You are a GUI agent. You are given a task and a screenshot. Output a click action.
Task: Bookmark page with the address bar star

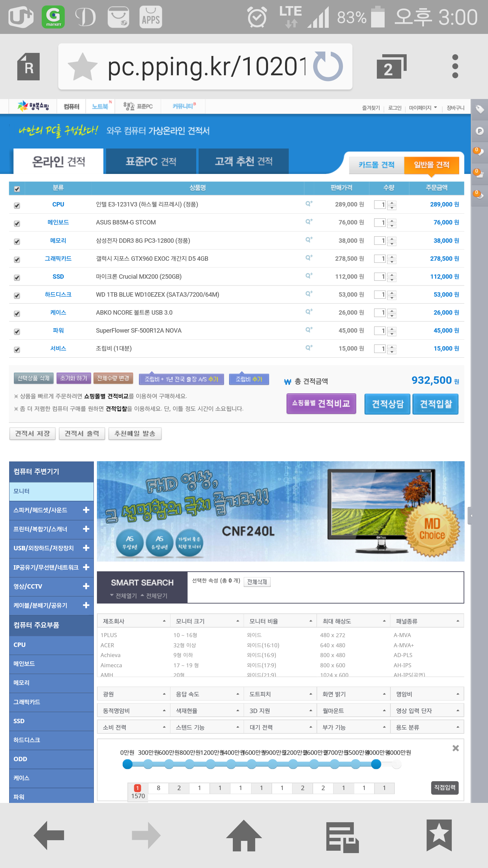pyautogui.click(x=82, y=66)
